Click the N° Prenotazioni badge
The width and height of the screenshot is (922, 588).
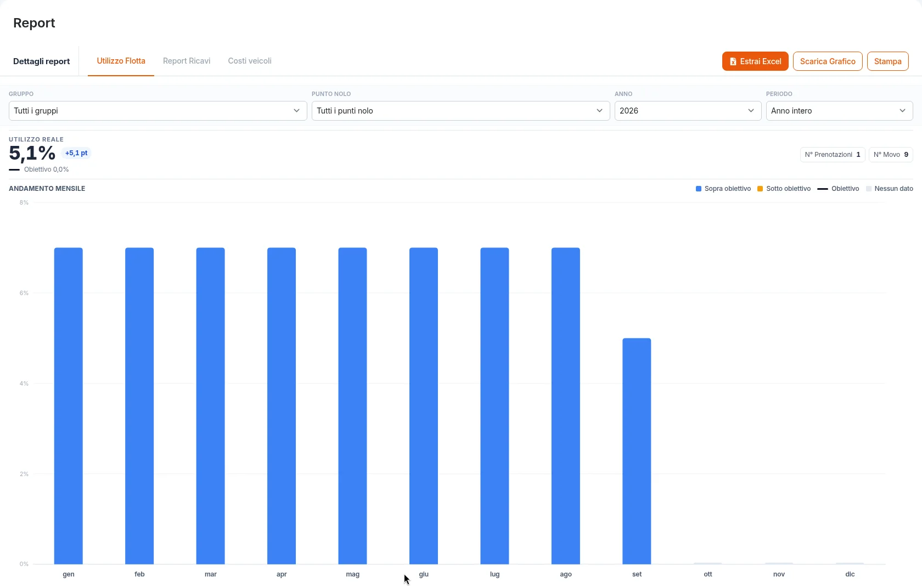click(x=833, y=155)
